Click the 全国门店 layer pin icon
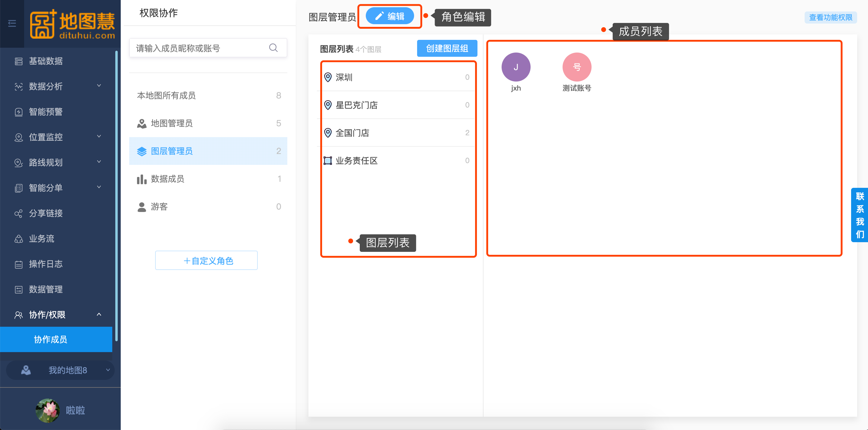This screenshot has height=430, width=868. (327, 133)
